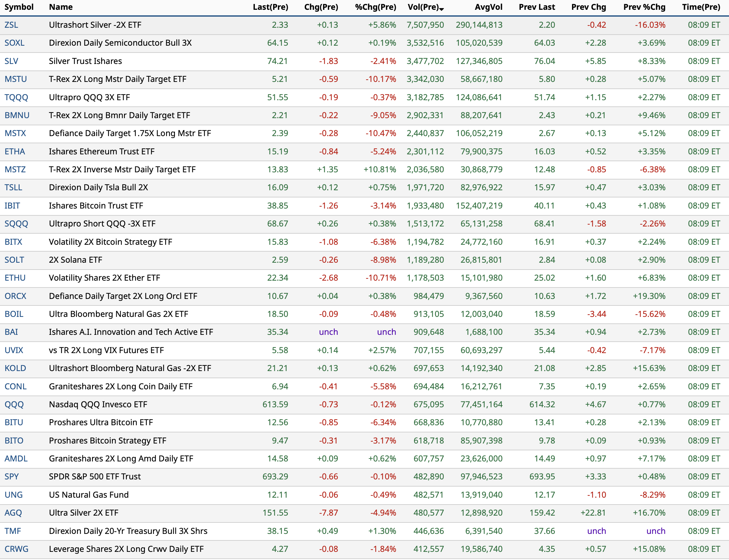Click the SPY symbol link
Image resolution: width=729 pixels, height=560 pixels.
pyautogui.click(x=12, y=477)
